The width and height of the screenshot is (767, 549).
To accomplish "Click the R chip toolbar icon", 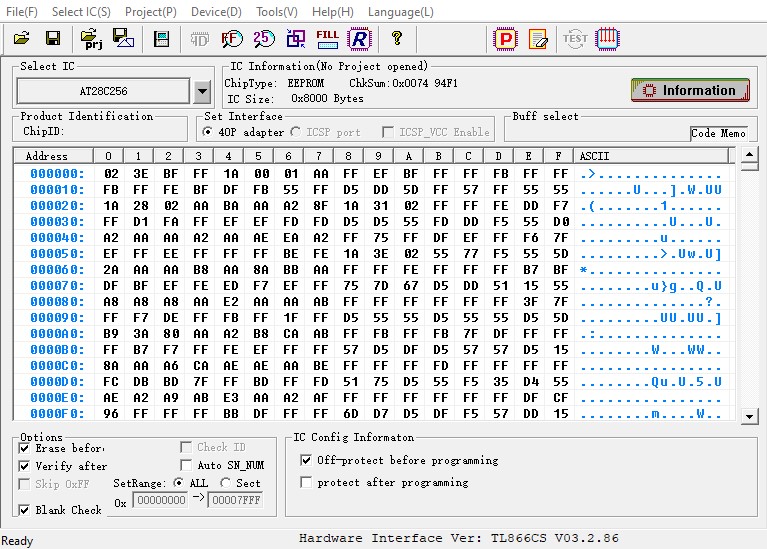I will pyautogui.click(x=360, y=39).
